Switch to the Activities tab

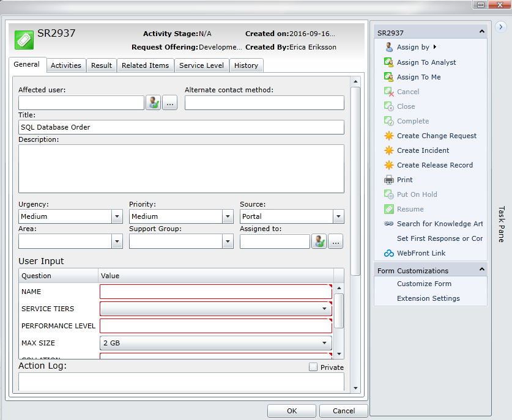[66, 65]
